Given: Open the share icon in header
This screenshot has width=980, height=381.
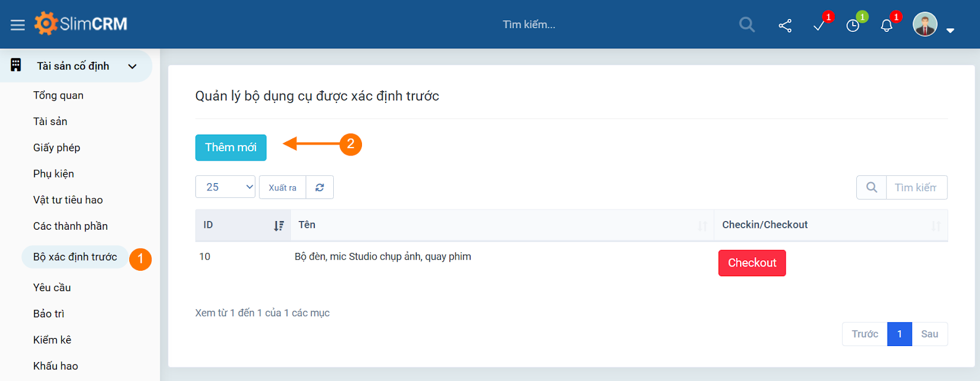Looking at the screenshot, I should tap(785, 25).
